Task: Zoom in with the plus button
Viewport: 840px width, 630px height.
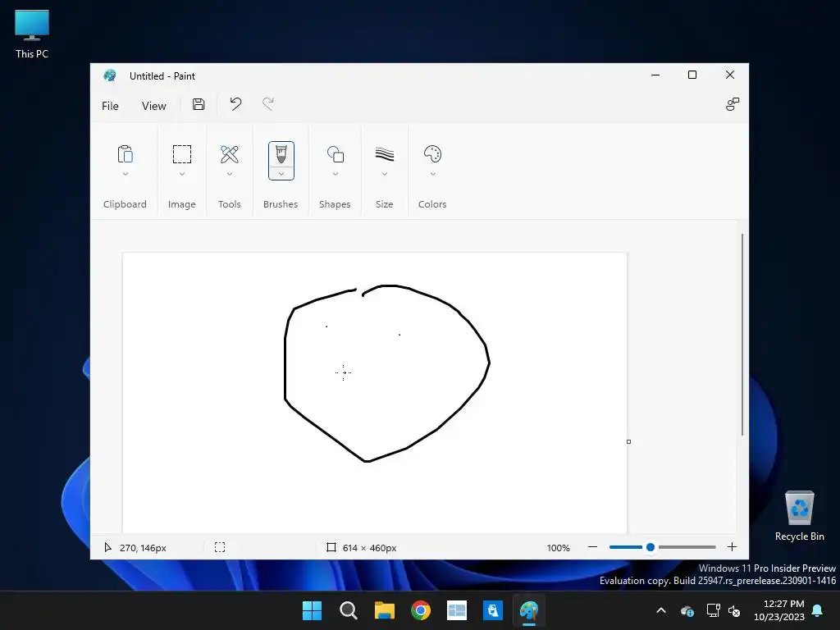Action: coord(732,547)
